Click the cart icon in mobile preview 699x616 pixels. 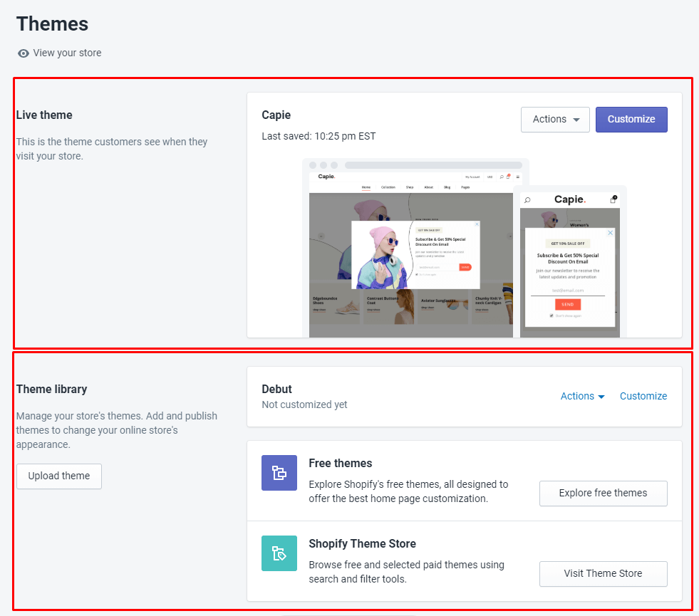click(613, 200)
